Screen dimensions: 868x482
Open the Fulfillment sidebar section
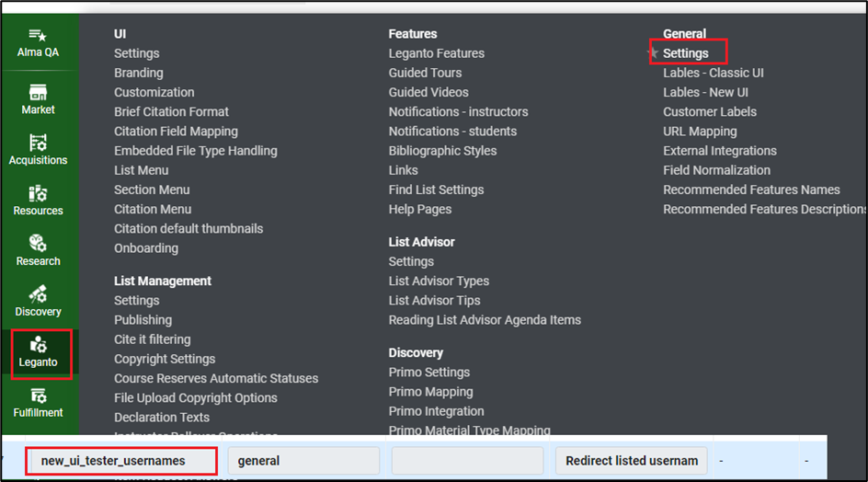tap(38, 403)
